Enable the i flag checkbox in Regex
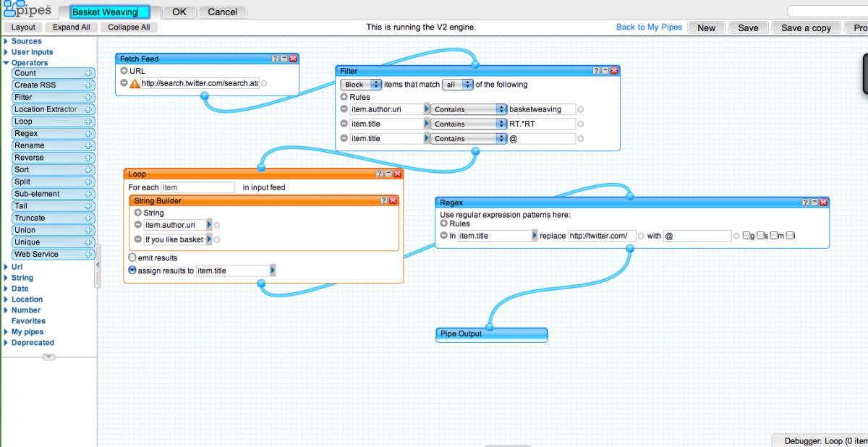This screenshot has height=447, width=868. click(790, 236)
